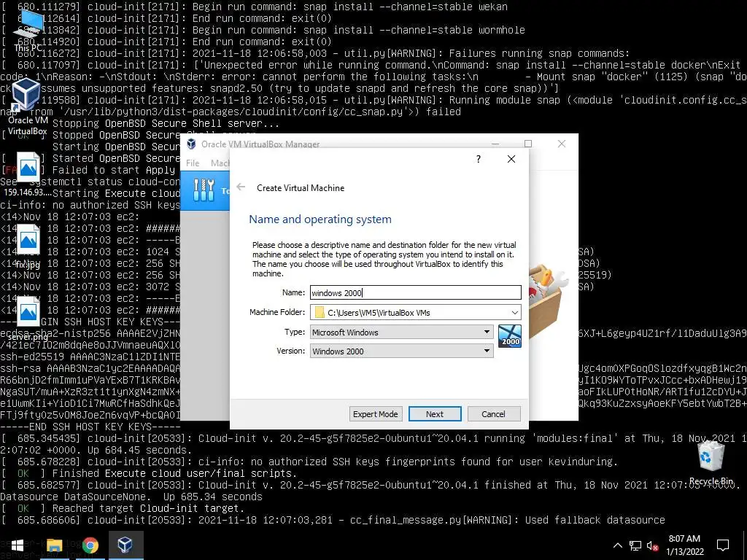Show hidden system tray icons

pos(617,545)
